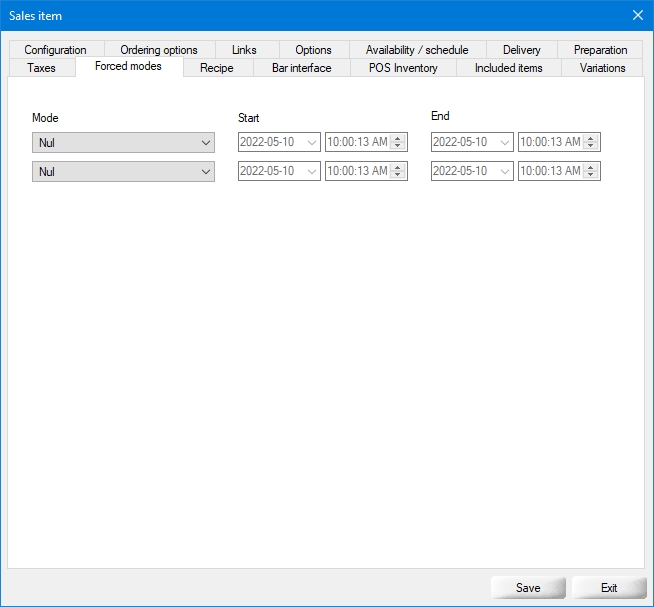This screenshot has height=607, width=654.
Task: Open the Ordering options tab
Action: point(159,50)
